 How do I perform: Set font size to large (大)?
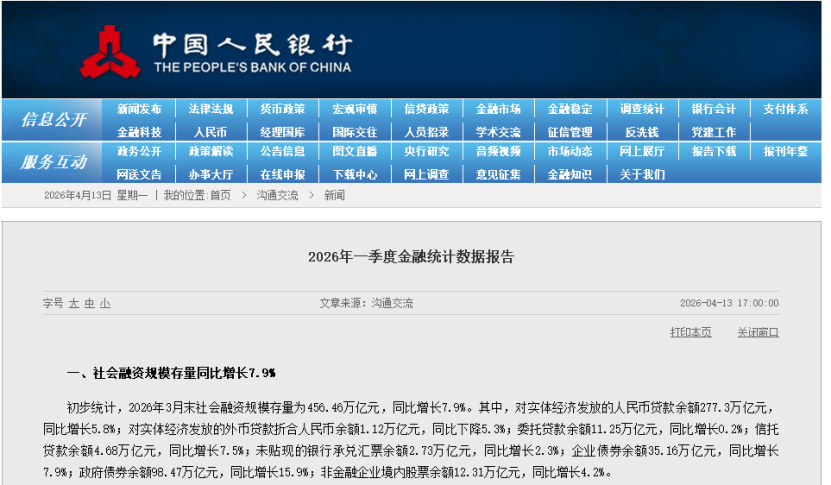(73, 303)
